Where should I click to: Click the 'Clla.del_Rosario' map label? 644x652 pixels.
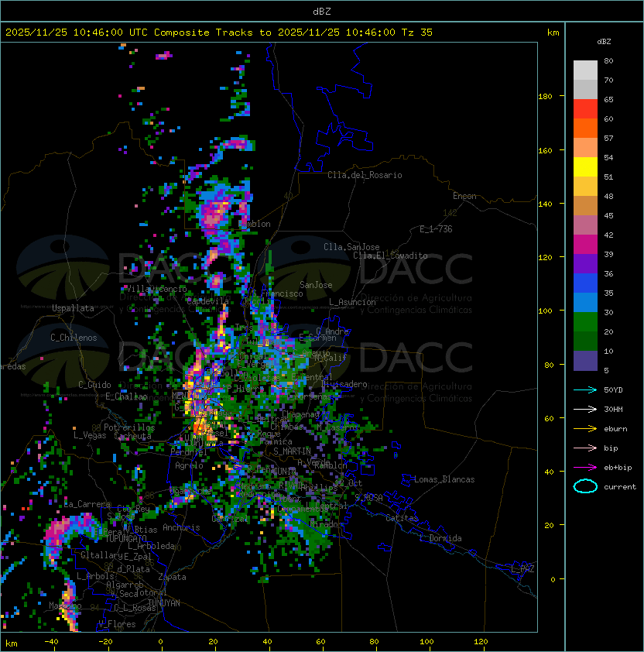[365, 175]
